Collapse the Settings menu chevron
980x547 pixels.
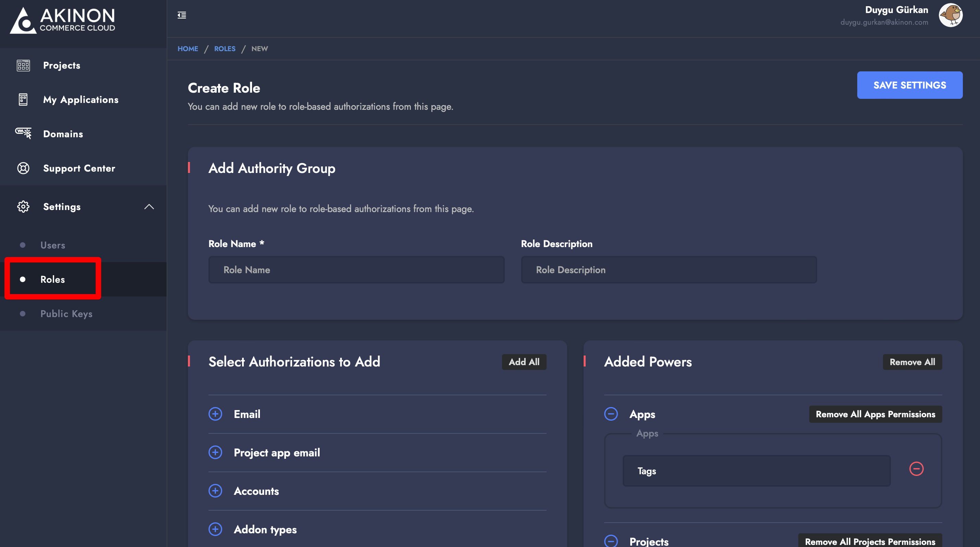click(149, 207)
